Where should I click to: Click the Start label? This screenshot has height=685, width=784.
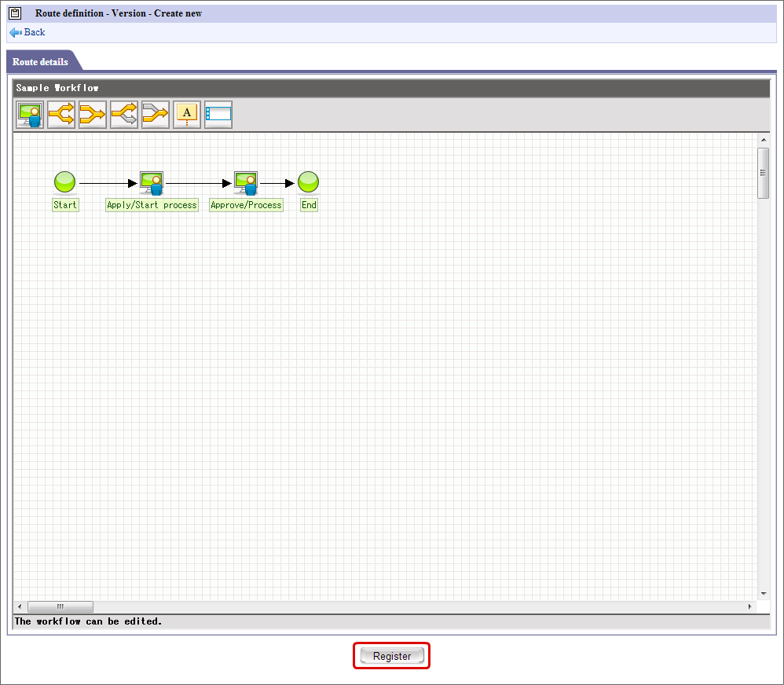[65, 205]
